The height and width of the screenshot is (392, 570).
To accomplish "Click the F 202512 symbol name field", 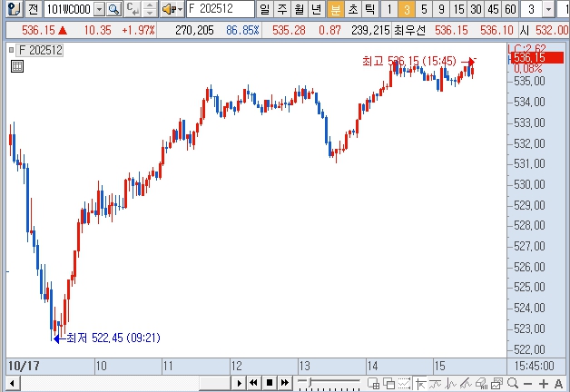I will click(x=218, y=9).
